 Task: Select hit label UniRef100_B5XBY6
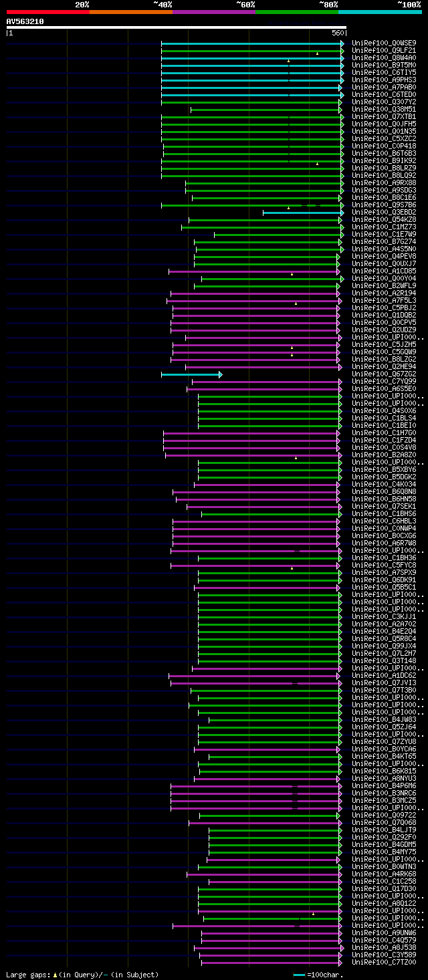[384, 469]
